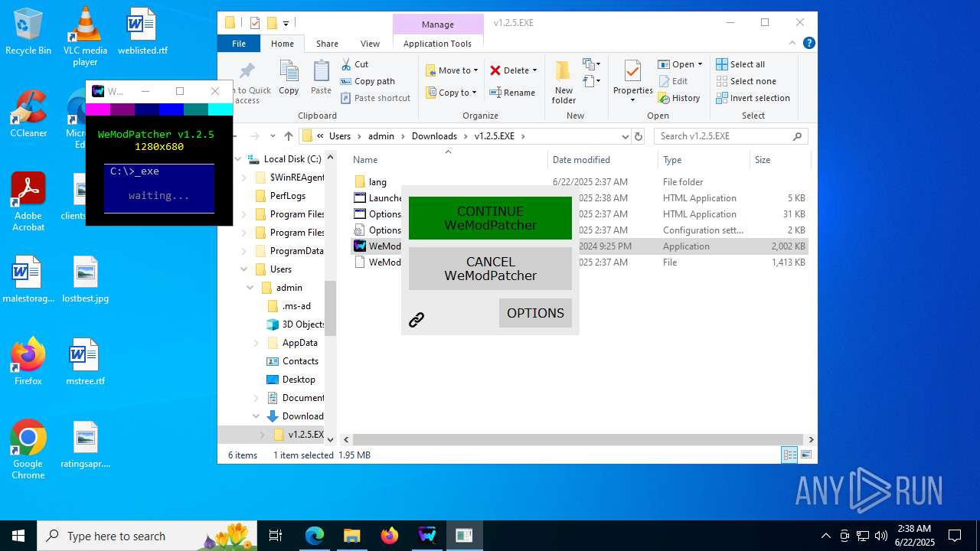Expand the Program Files tree node

pos(245,214)
